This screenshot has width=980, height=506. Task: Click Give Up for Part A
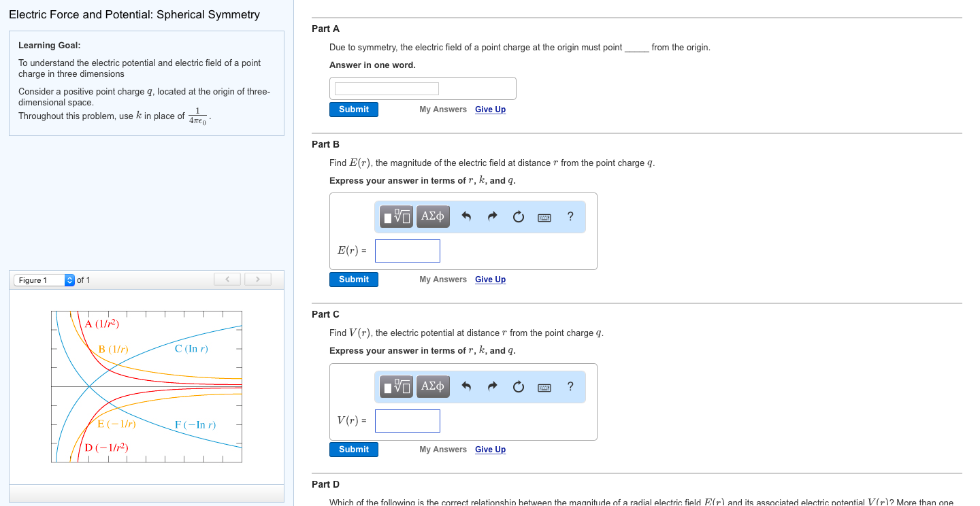(x=490, y=109)
